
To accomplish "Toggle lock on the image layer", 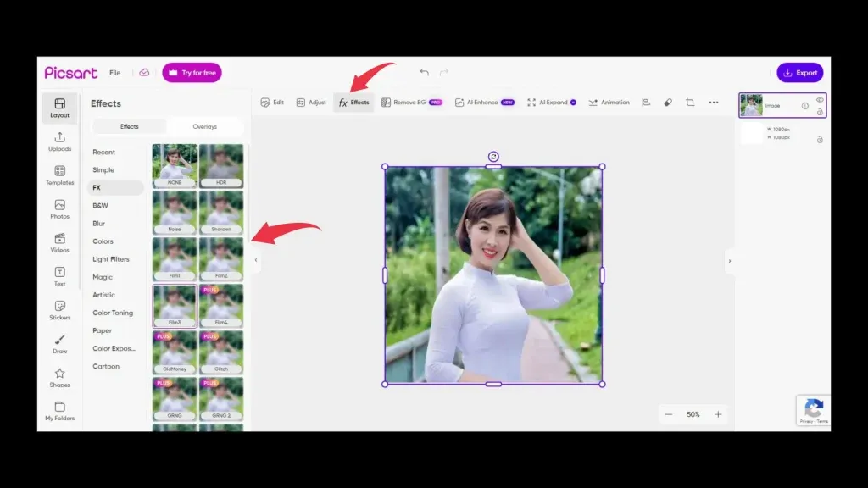I will 820,112.
